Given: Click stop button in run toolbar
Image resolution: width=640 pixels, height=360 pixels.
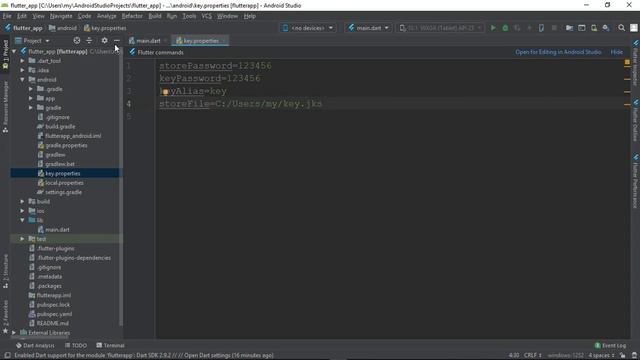Looking at the screenshot, I should (554, 28).
